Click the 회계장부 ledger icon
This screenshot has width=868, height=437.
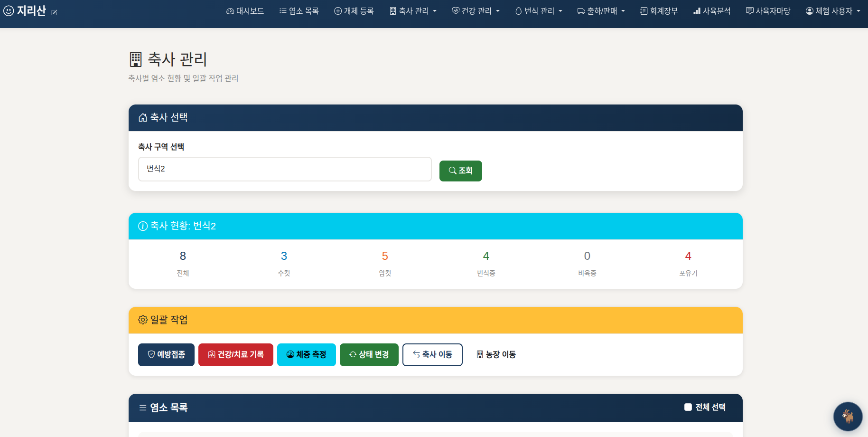tap(644, 10)
